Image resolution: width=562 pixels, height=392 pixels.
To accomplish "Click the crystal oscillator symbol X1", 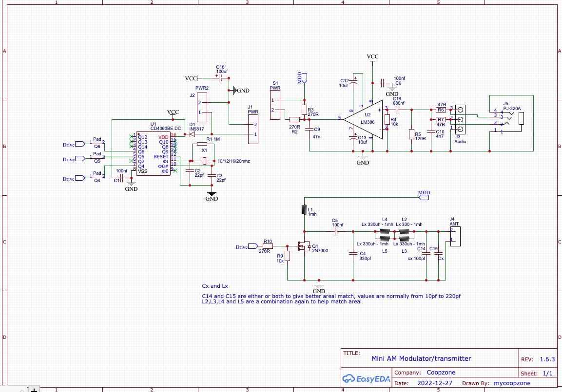I will point(205,161).
